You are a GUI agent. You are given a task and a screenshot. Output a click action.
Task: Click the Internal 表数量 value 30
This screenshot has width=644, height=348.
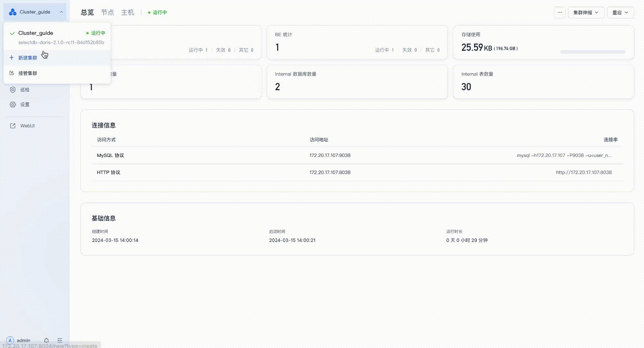tap(466, 87)
